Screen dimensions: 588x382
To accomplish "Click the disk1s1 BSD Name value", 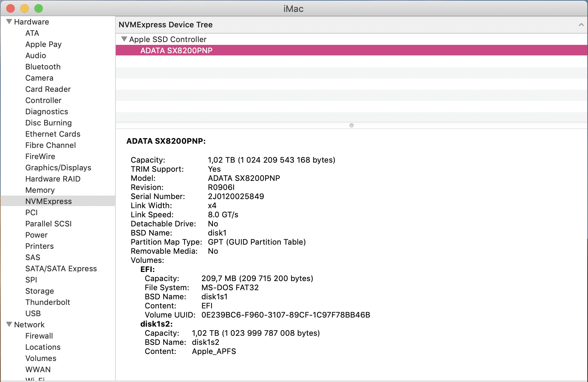I will [x=214, y=296].
